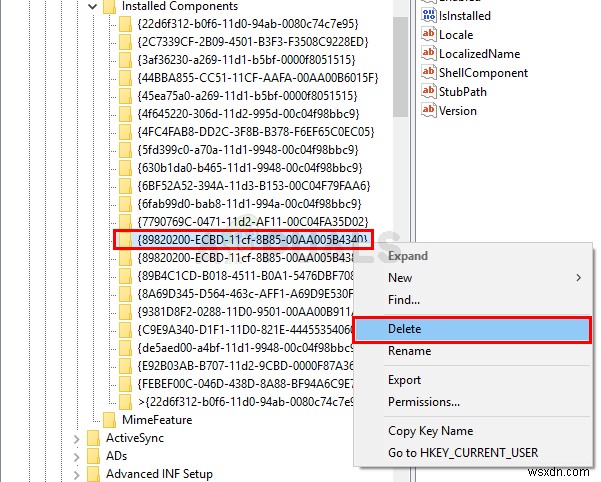Choose Find... from the context menu
Viewport: 601px width, 482px height.
(x=473, y=300)
